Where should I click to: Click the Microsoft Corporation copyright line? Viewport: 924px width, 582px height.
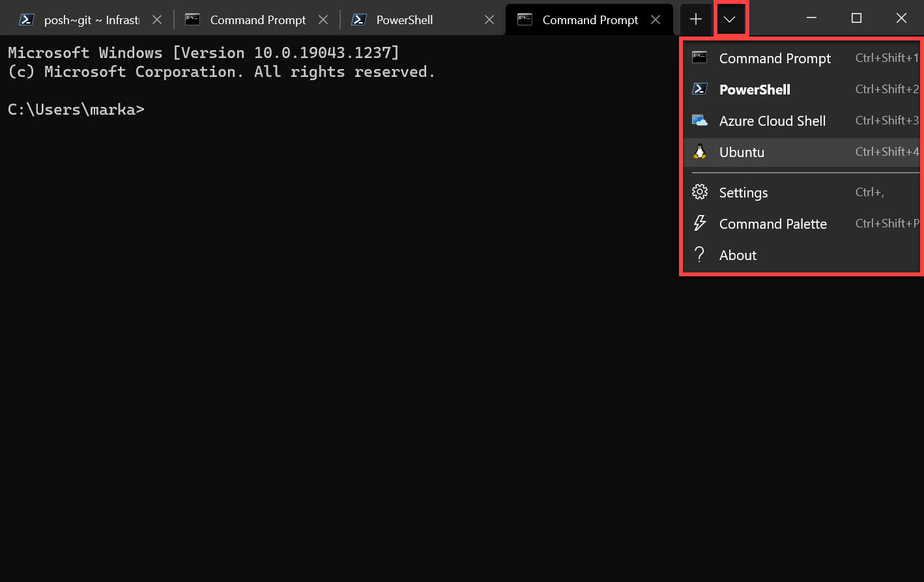coord(222,72)
